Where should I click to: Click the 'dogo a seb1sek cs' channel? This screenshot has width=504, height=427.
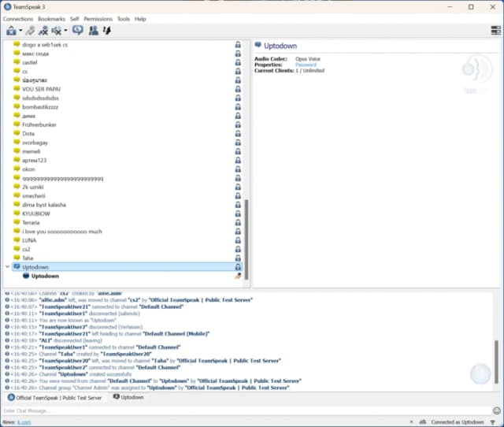[45, 45]
